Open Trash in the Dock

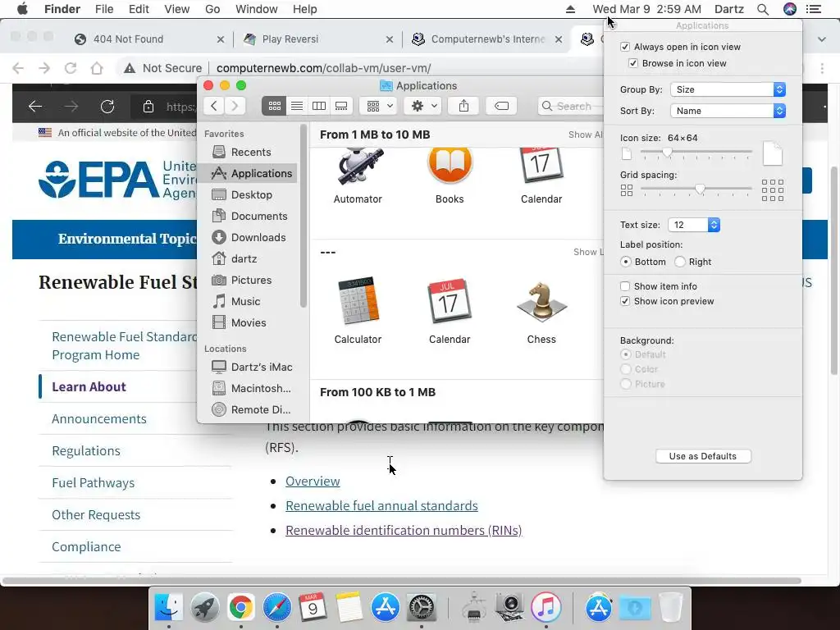click(670, 608)
